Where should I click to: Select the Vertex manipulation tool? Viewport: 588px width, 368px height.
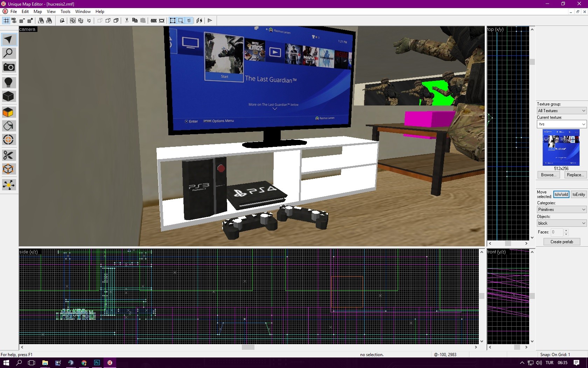(x=8, y=169)
